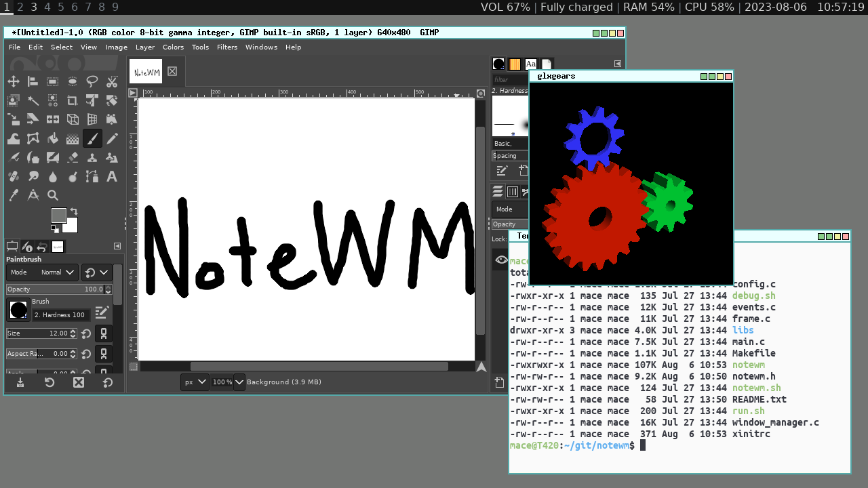Click the brush preview thumbnail
This screenshot has height=488, width=868.
(x=18, y=310)
